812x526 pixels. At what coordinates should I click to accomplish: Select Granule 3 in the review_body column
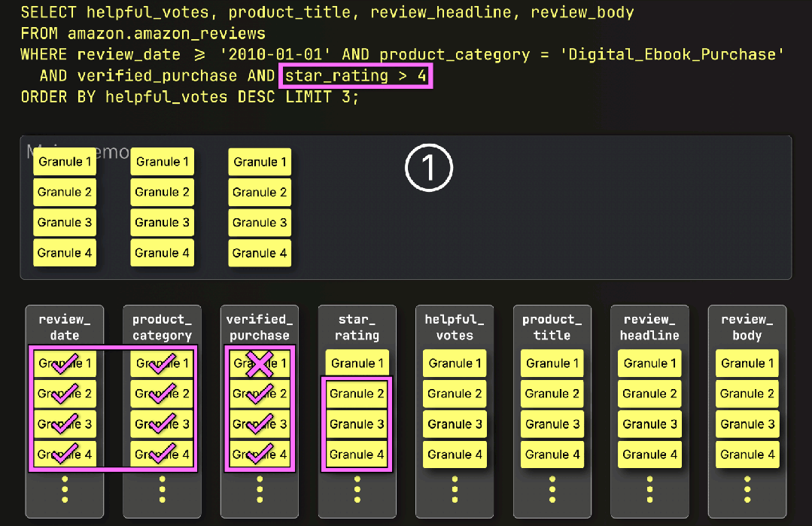747,424
